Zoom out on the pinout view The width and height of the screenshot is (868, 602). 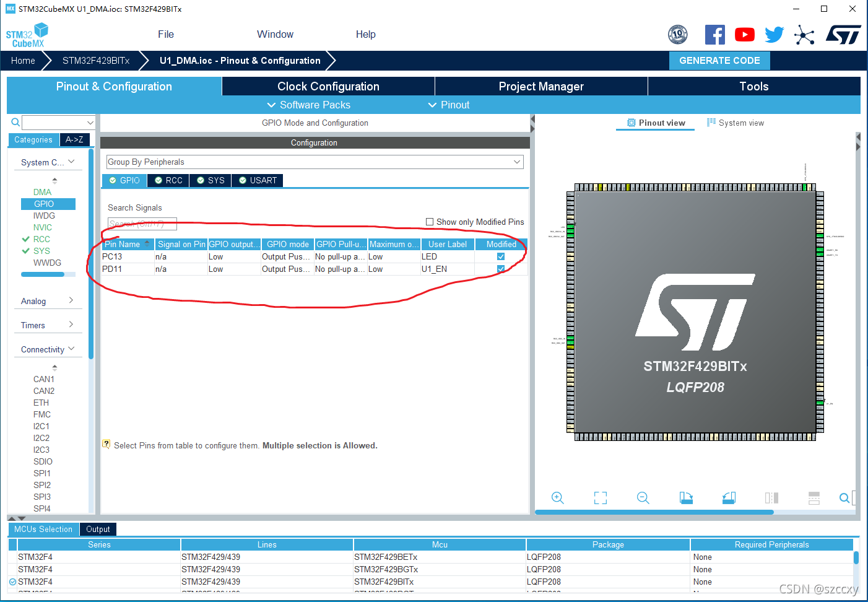[643, 498]
